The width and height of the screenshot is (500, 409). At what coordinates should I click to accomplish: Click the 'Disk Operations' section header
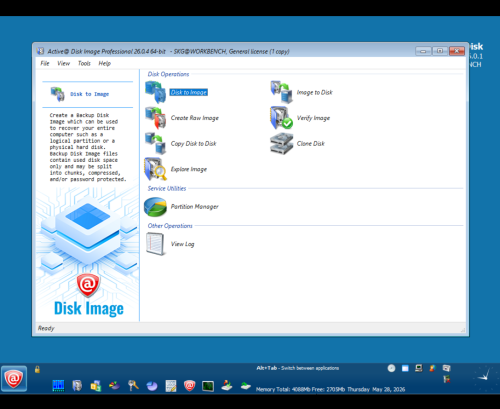(x=168, y=74)
